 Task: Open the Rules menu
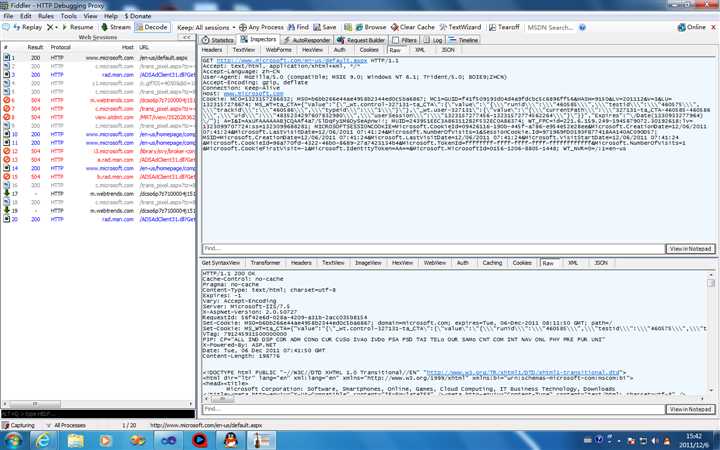46,16
